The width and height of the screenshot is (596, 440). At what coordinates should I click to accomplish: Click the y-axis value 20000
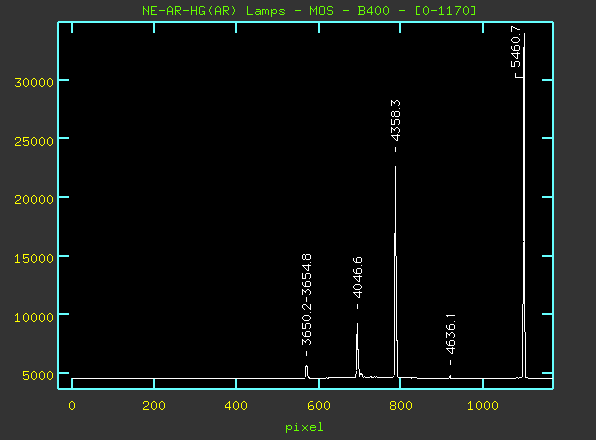34,199
